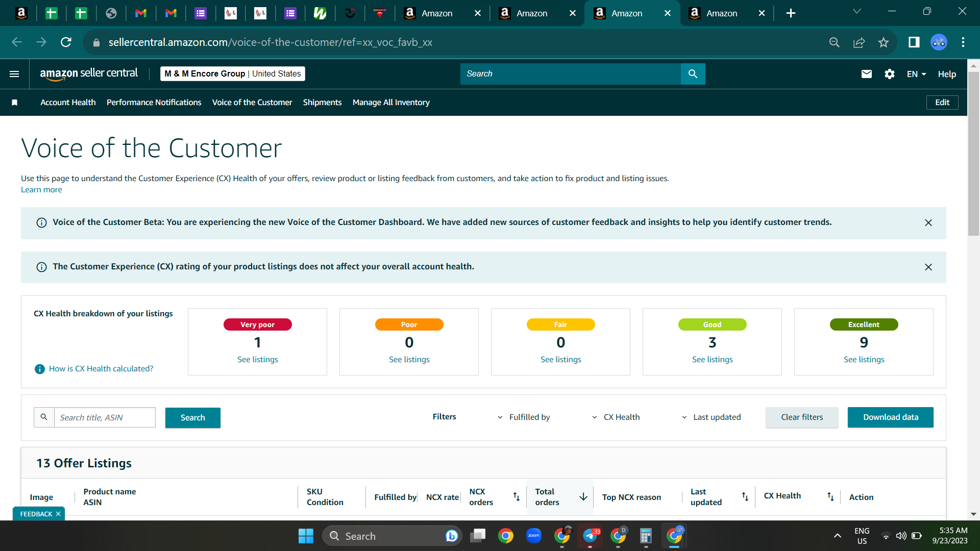980x551 pixels.
Task: Open the Seller Central hamburger menu
Action: pyautogui.click(x=14, y=74)
